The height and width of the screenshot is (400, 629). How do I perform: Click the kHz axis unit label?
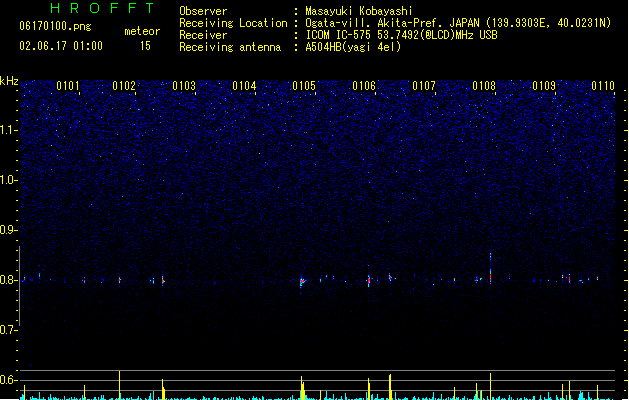click(9, 81)
